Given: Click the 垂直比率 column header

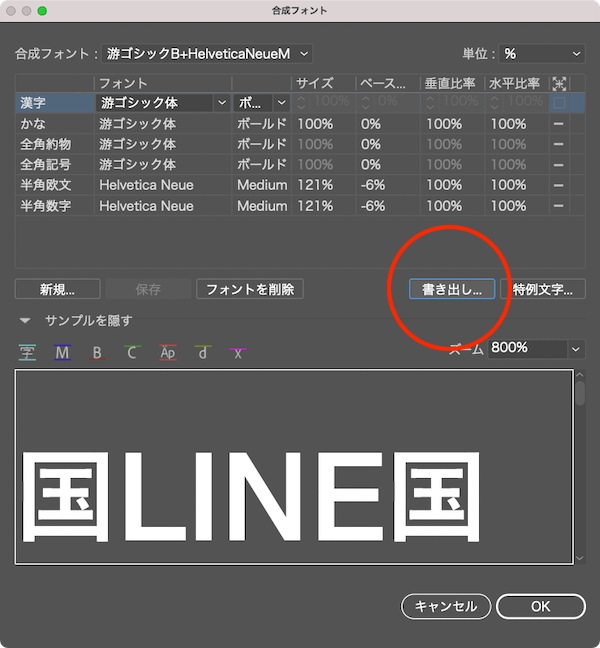Looking at the screenshot, I should click(450, 83).
